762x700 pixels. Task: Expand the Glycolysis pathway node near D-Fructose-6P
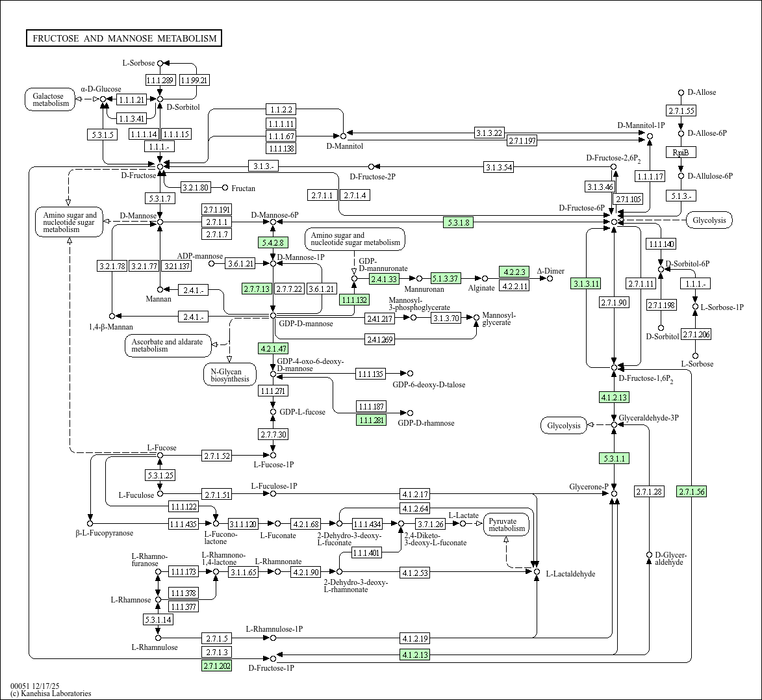coord(710,220)
